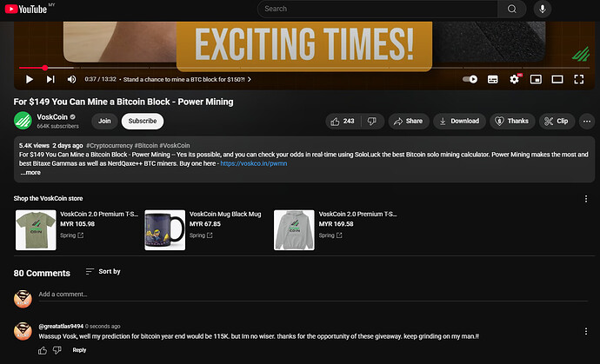Toggle the autoplay switch
The image size is (600, 364).
pyautogui.click(x=470, y=79)
